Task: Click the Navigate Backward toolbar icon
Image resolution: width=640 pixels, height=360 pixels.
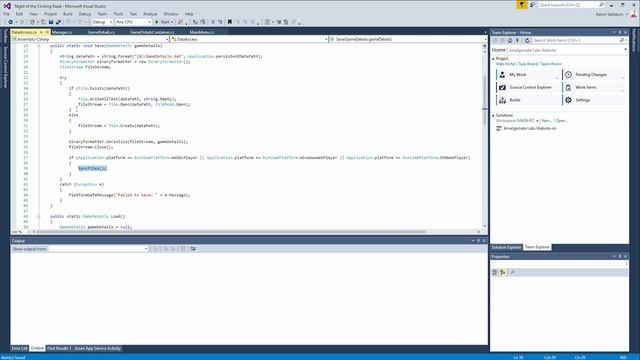Action: coord(11,22)
